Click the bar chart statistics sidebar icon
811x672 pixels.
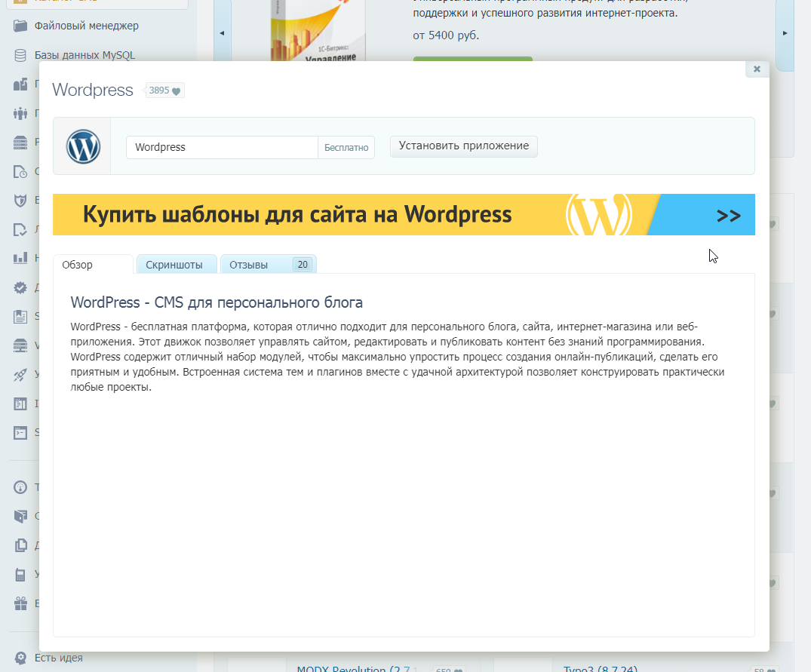point(20,258)
